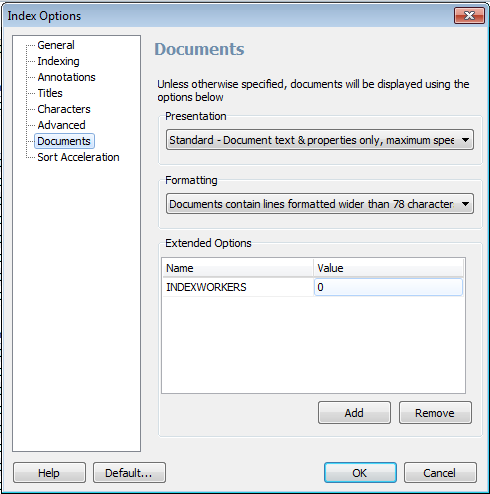Confirm the dialog with OK
Screen dimensions: 490x494
pos(360,472)
